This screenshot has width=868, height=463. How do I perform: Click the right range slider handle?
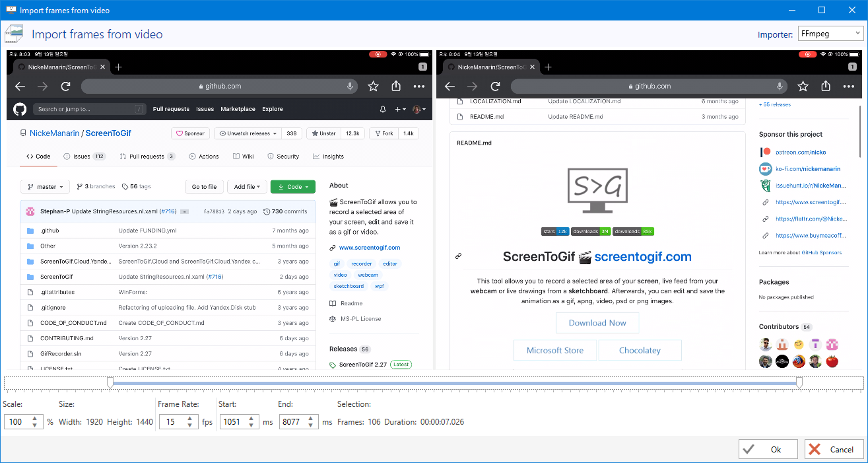[799, 382]
